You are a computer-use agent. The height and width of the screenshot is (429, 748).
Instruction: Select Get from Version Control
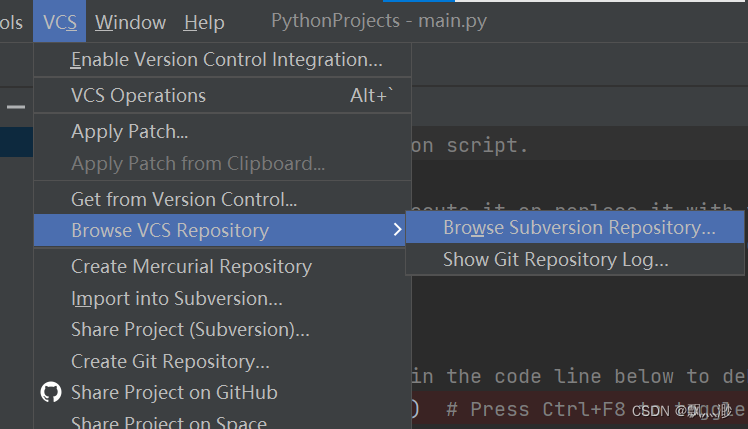[x=184, y=200]
